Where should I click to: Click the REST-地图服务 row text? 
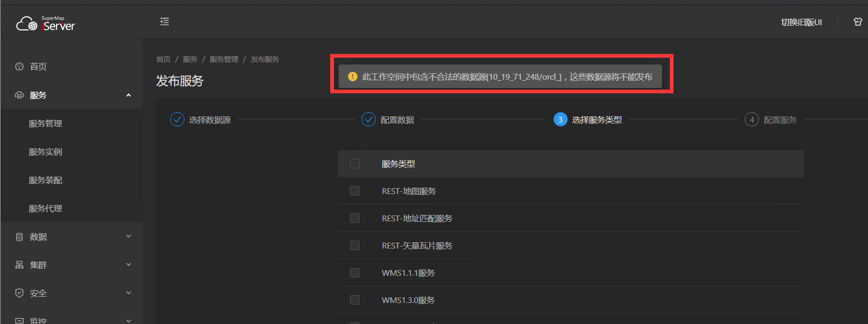click(x=409, y=191)
